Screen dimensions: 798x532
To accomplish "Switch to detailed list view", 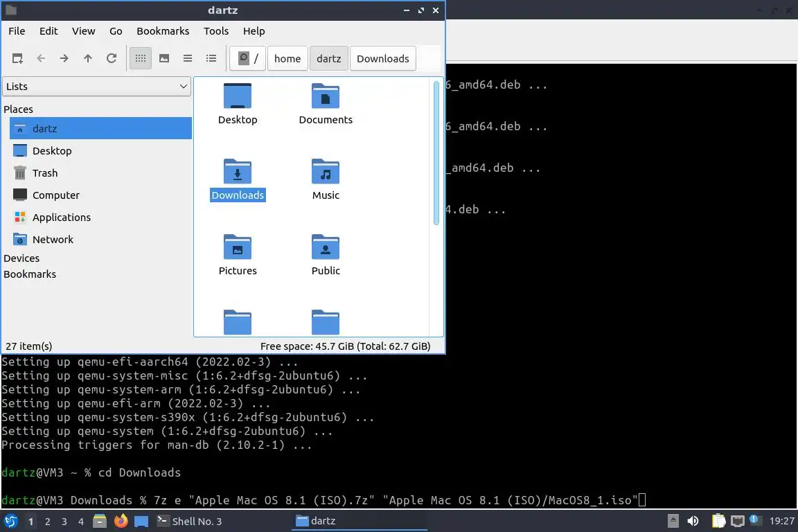I will point(211,59).
